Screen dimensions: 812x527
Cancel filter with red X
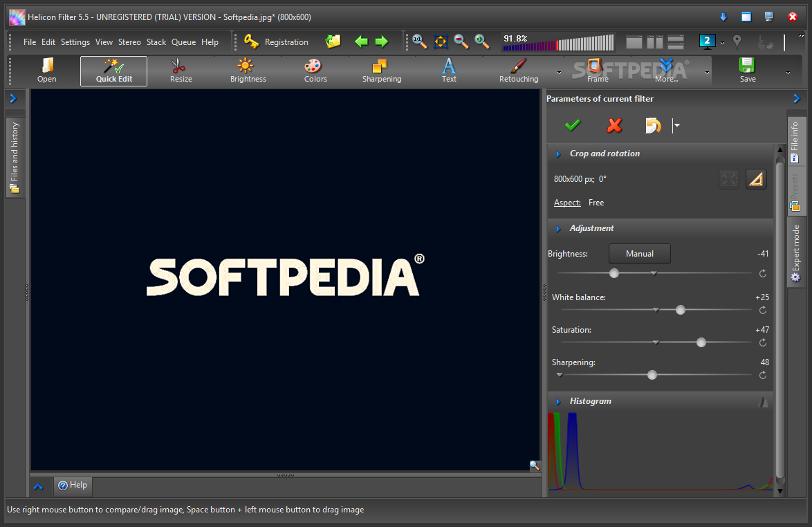pos(614,125)
